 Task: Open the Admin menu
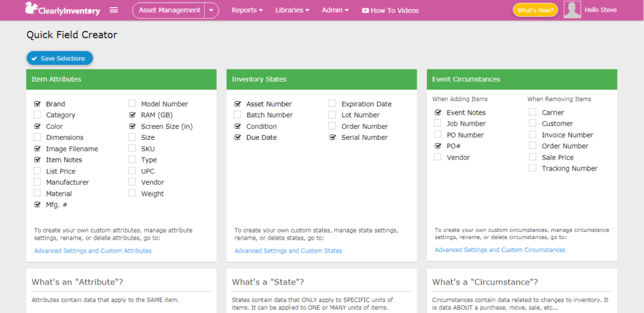click(335, 10)
